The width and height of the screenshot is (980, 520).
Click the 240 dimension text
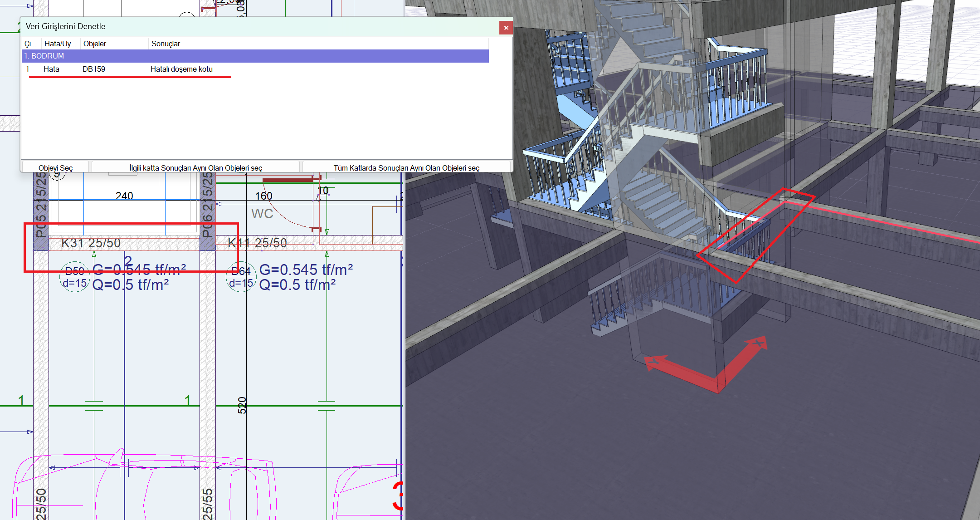coord(124,196)
